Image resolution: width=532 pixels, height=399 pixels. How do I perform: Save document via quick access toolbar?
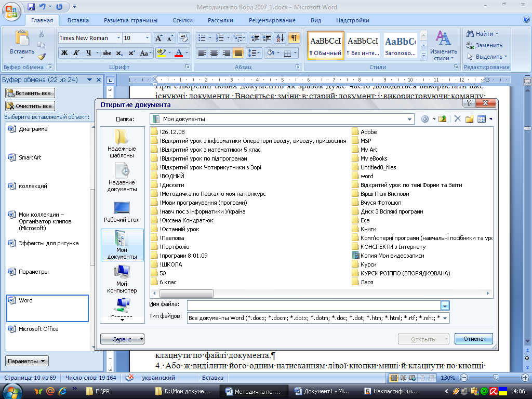31,6
